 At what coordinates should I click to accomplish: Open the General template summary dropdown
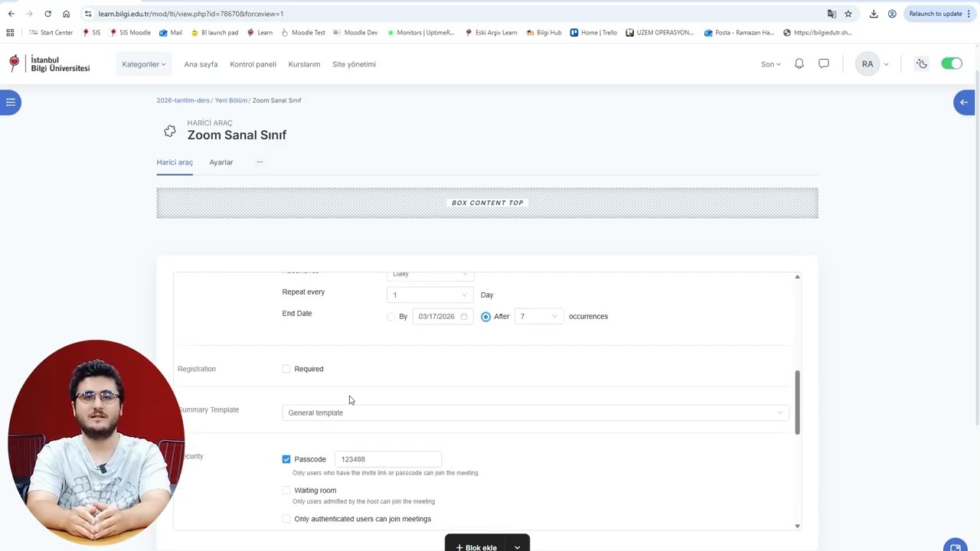pos(535,412)
